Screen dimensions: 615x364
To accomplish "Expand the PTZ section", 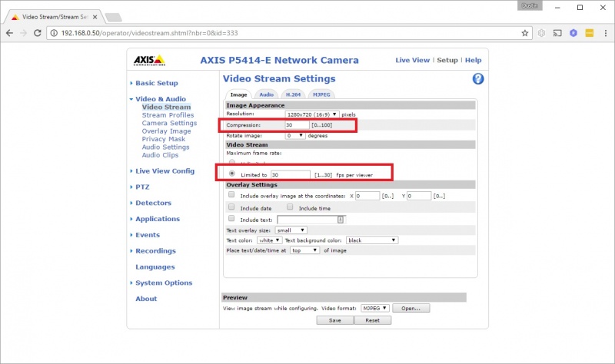I will point(142,187).
